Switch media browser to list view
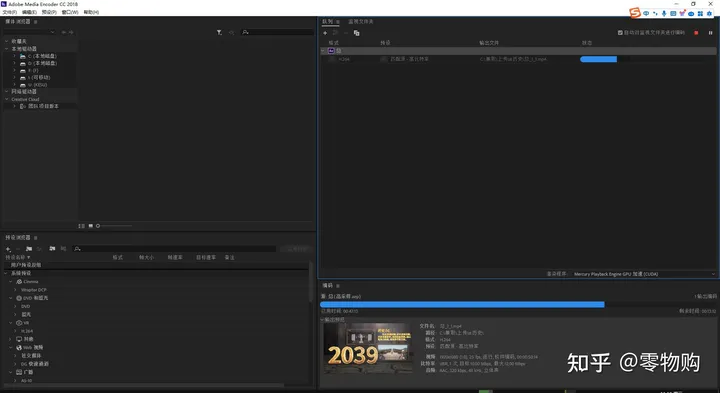This screenshot has width=720, height=393. tap(81, 226)
